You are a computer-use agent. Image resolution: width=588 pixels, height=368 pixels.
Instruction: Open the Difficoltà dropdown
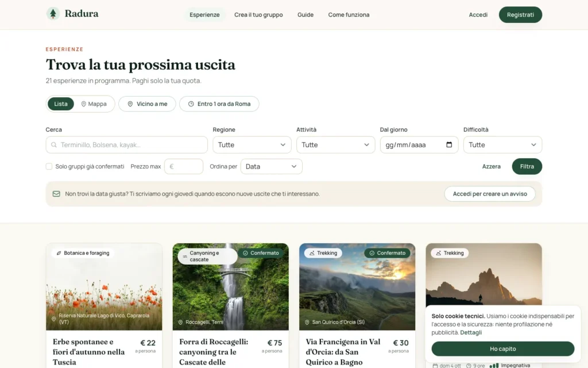[x=502, y=145]
